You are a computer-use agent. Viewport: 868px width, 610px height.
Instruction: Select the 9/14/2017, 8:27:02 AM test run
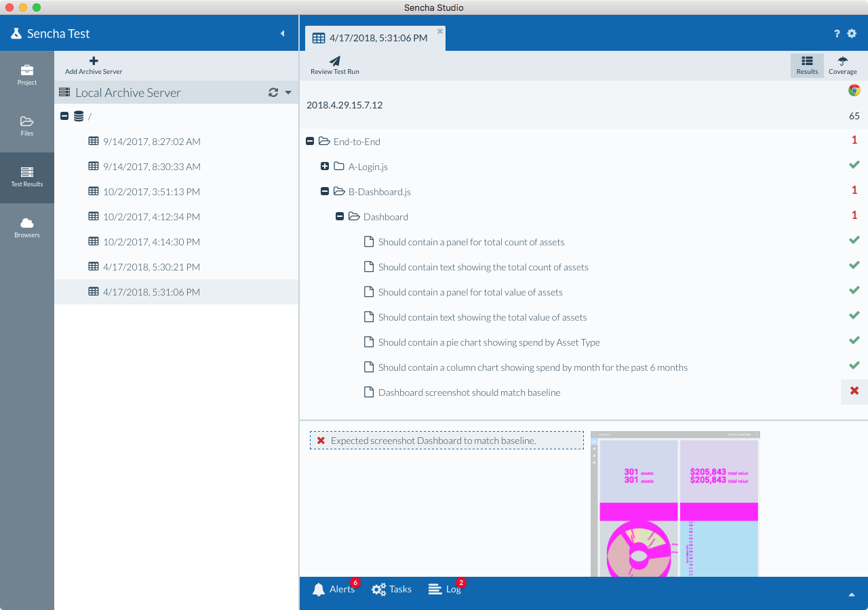click(x=151, y=142)
